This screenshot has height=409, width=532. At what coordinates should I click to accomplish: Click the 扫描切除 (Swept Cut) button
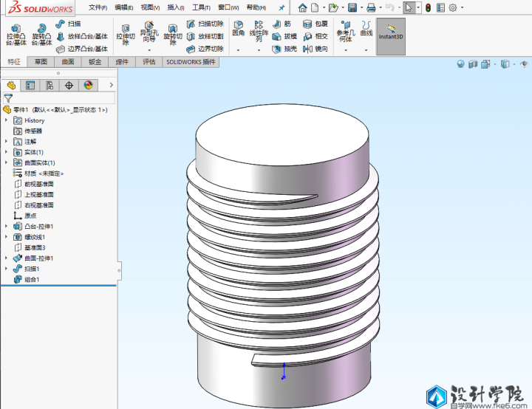click(205, 24)
